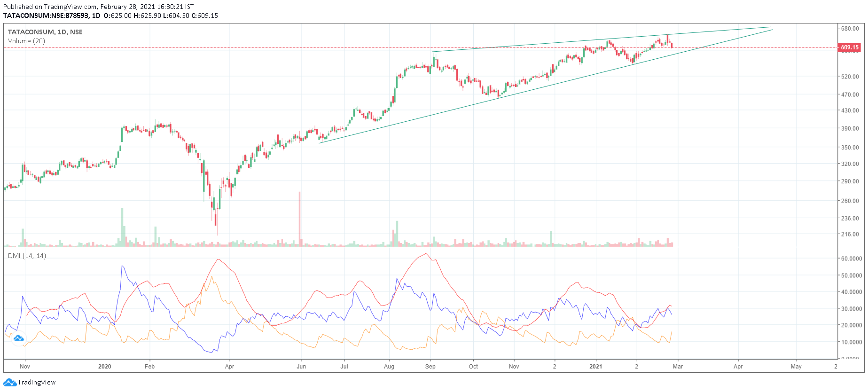Click the Aug label on time axis
Image resolution: width=868 pixels, height=392 pixels.
tap(389, 367)
